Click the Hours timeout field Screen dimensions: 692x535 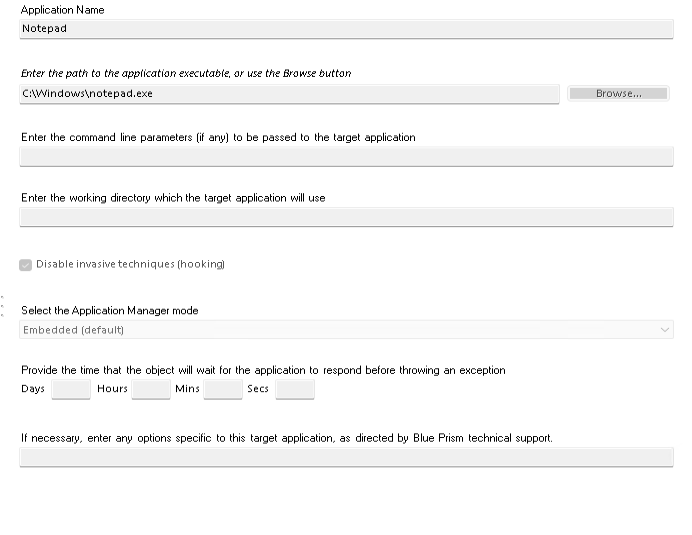click(x=151, y=389)
